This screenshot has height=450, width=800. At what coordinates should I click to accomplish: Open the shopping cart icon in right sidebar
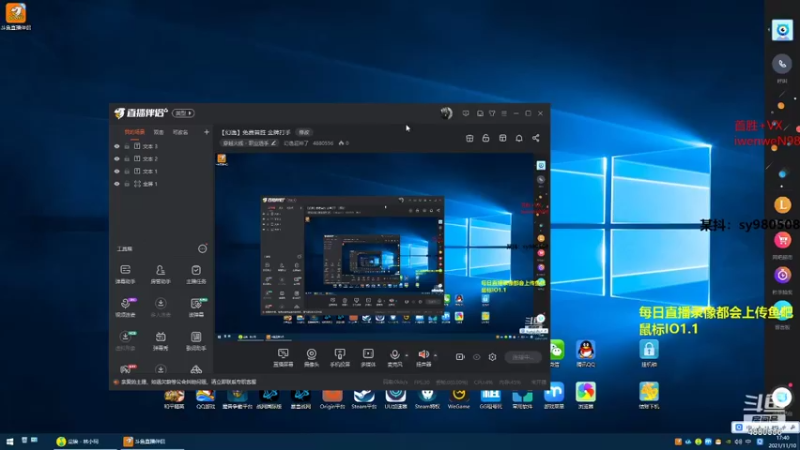click(782, 240)
